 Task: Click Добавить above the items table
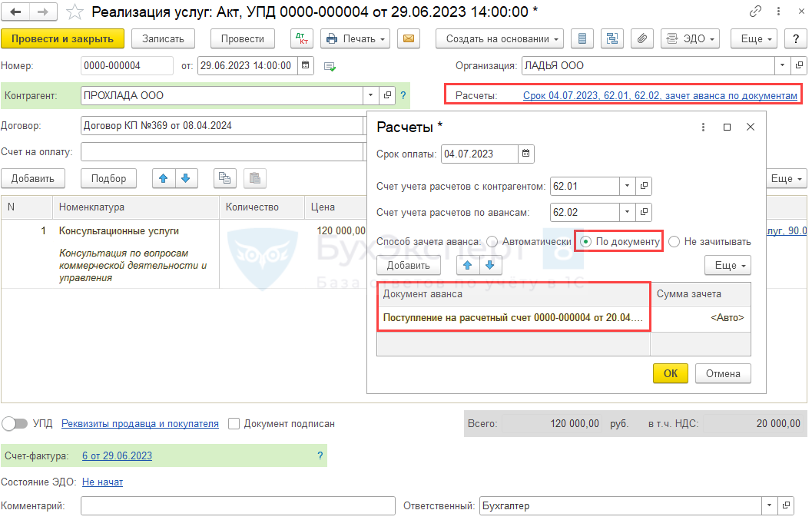[x=33, y=179]
